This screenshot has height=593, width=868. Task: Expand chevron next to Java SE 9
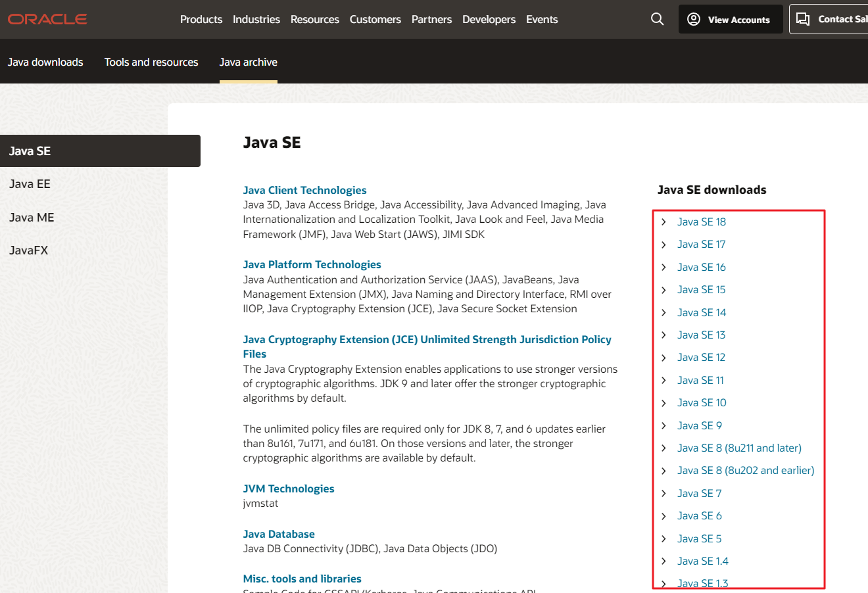(x=663, y=425)
